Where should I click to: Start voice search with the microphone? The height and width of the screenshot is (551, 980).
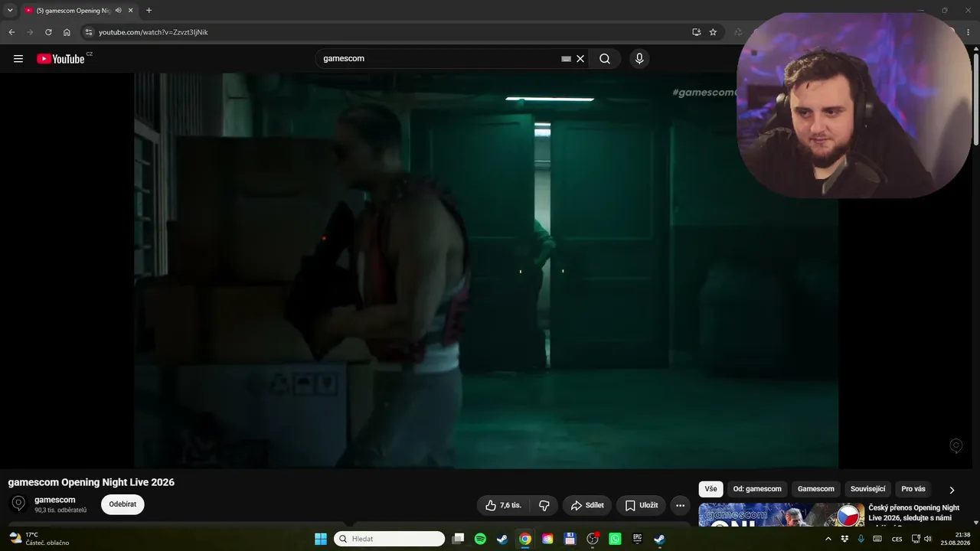point(639,59)
